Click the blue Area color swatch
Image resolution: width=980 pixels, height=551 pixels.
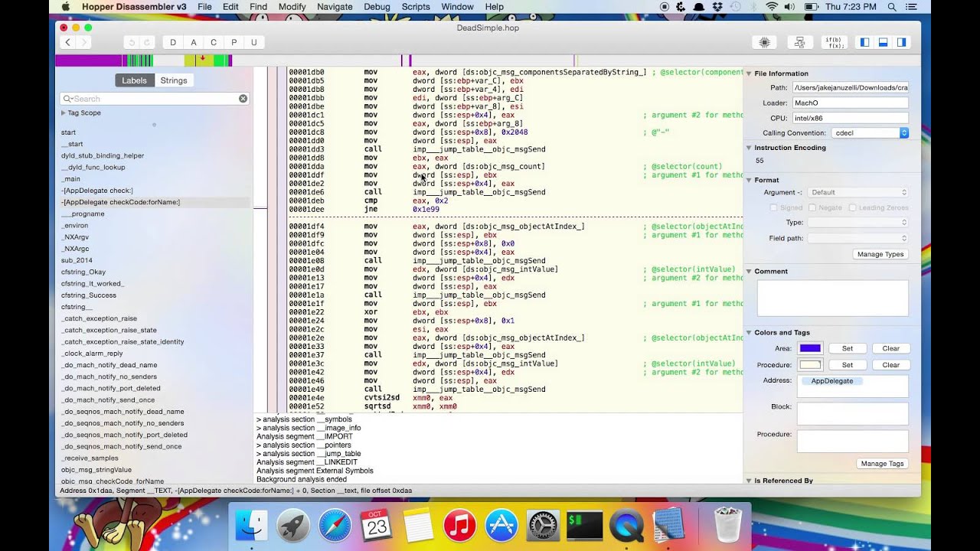[x=812, y=347]
